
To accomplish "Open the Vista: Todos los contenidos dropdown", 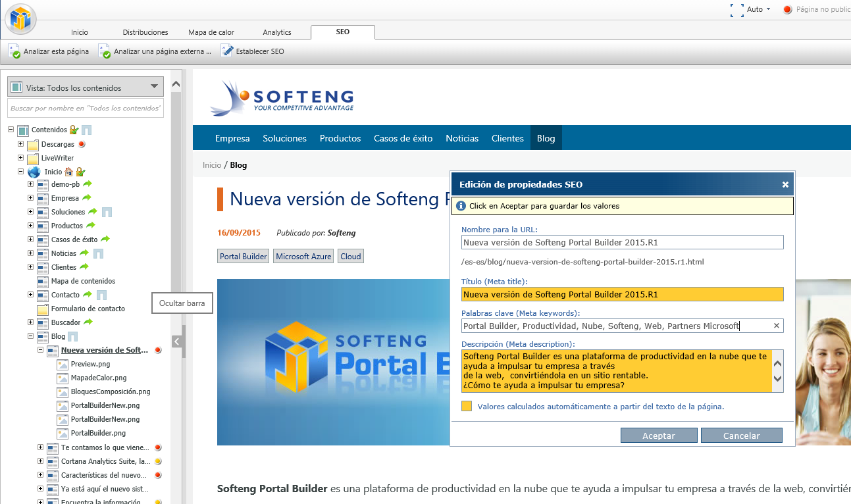I will pyautogui.click(x=85, y=87).
